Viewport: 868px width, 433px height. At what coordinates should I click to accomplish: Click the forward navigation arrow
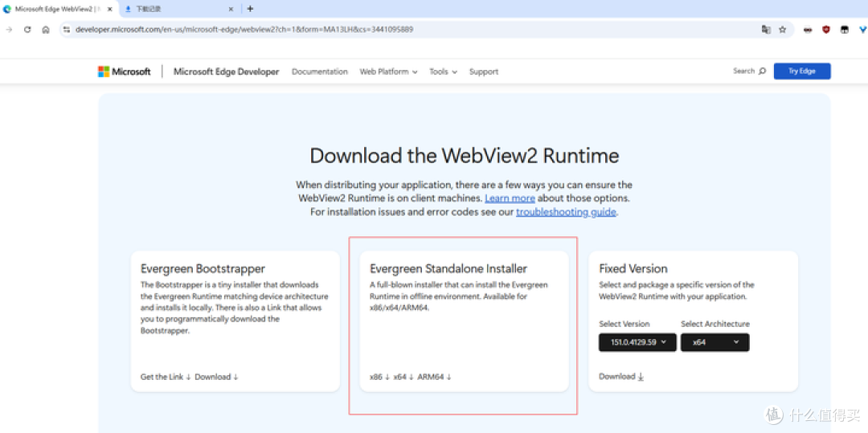tap(9, 30)
